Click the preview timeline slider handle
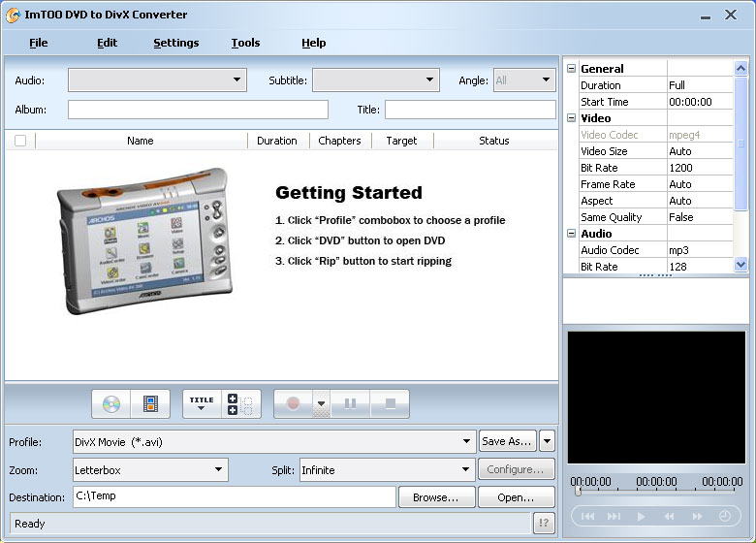The width and height of the screenshot is (756, 543). [x=578, y=492]
